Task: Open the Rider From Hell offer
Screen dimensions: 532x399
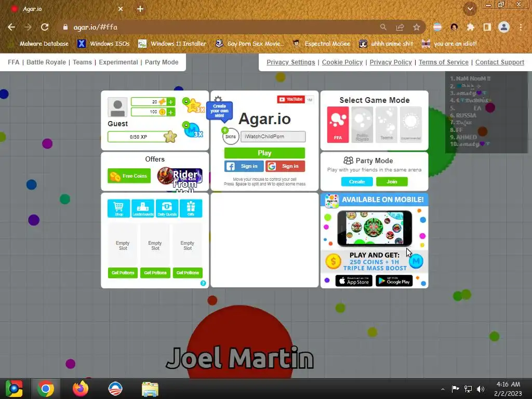Action: (180, 176)
